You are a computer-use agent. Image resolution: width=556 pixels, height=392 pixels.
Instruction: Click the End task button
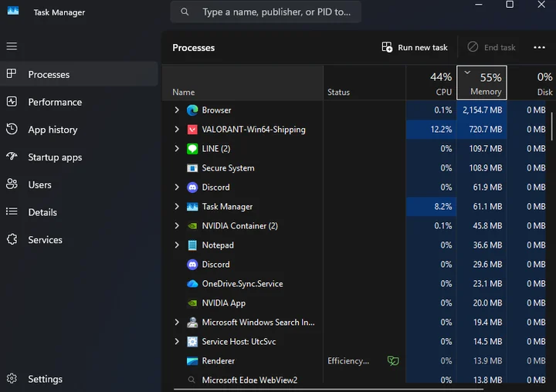coord(491,47)
